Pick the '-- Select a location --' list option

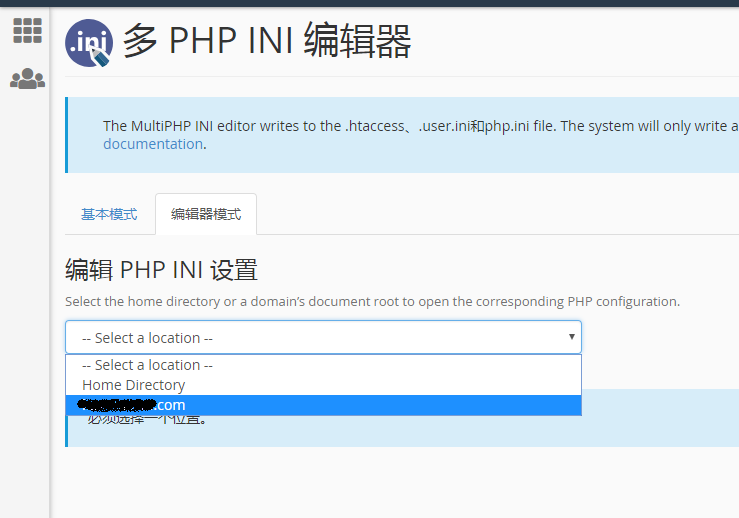(147, 365)
